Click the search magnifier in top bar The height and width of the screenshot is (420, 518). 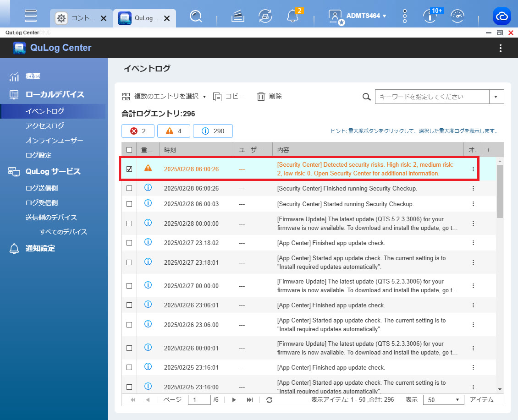(196, 16)
